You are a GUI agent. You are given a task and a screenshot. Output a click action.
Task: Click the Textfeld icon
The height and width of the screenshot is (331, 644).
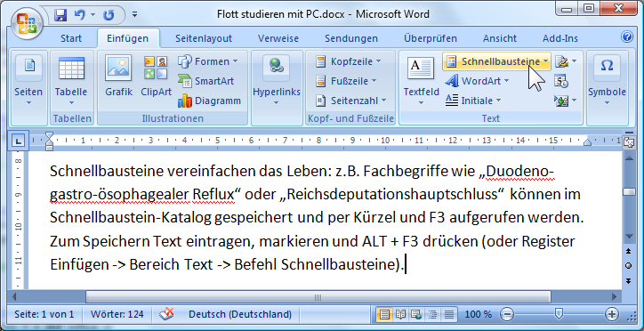(421, 69)
